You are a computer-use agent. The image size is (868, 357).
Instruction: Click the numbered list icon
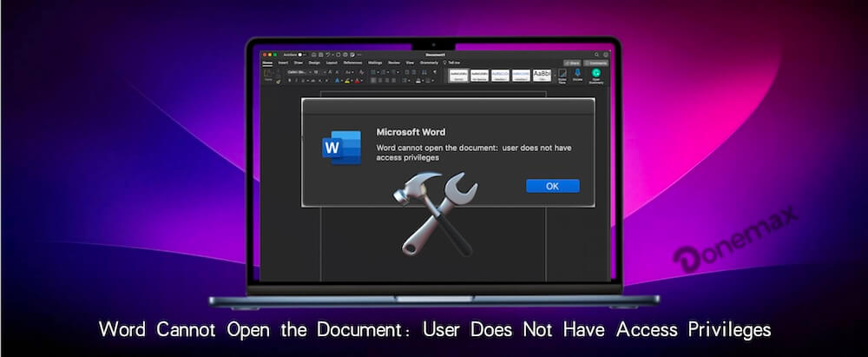pyautogui.click(x=383, y=72)
